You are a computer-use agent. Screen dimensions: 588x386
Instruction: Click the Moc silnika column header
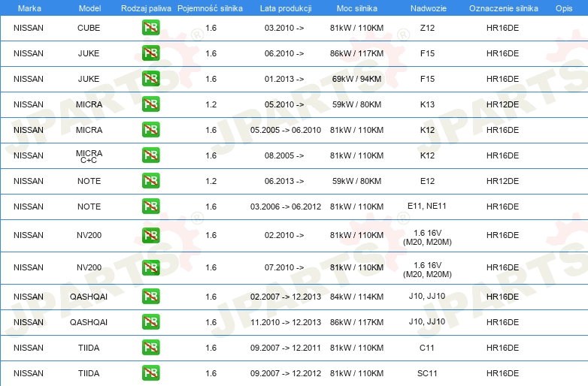coord(356,8)
